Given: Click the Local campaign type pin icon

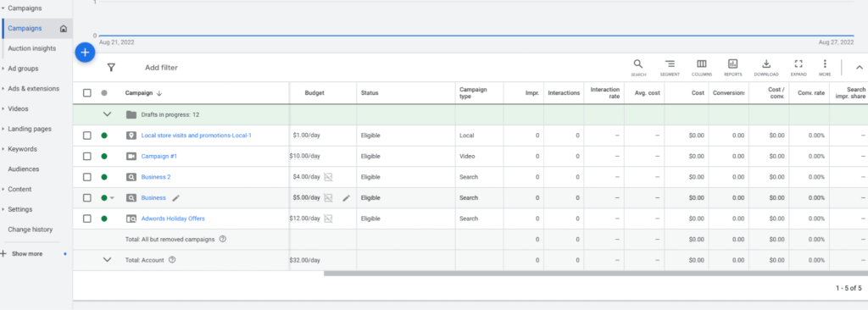Looking at the screenshot, I should pos(131,136).
